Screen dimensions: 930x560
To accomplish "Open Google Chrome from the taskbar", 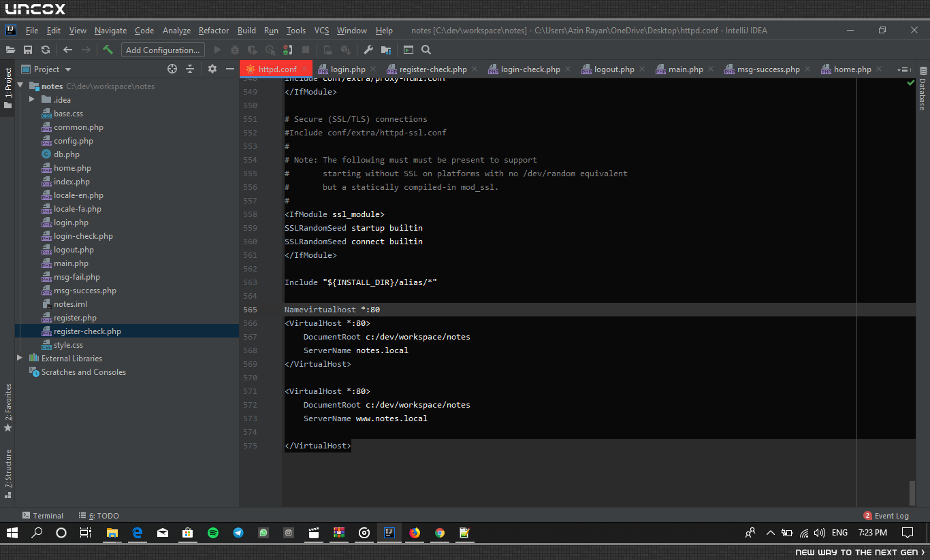I will (x=440, y=533).
